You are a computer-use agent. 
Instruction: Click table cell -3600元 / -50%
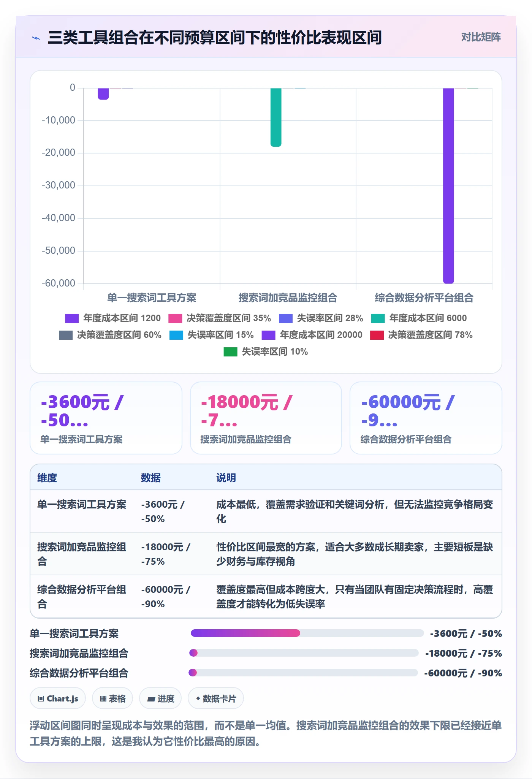pyautogui.click(x=163, y=511)
